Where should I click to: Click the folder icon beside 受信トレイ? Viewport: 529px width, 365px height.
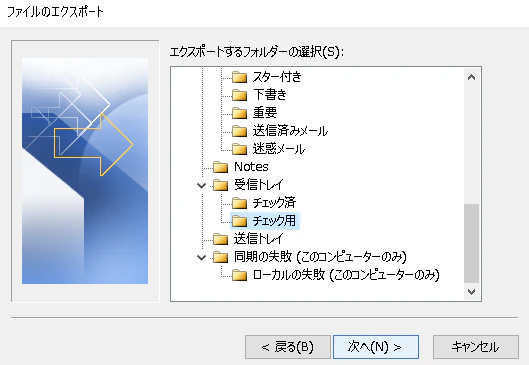pos(221,185)
